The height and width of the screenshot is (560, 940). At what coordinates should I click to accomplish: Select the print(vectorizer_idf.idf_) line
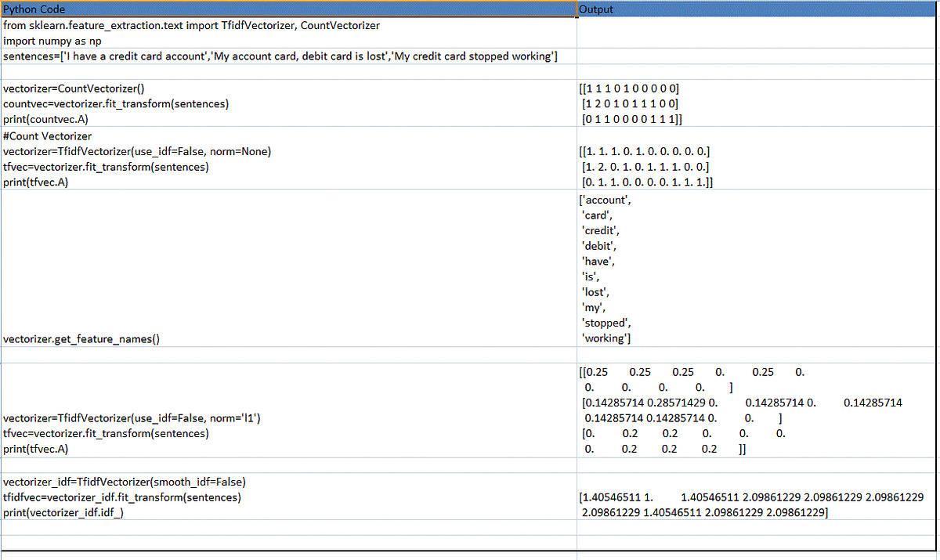[67, 512]
